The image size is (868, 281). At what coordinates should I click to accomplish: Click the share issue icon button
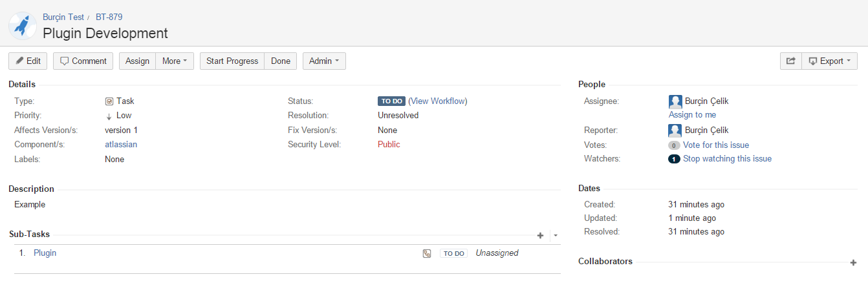click(x=790, y=61)
